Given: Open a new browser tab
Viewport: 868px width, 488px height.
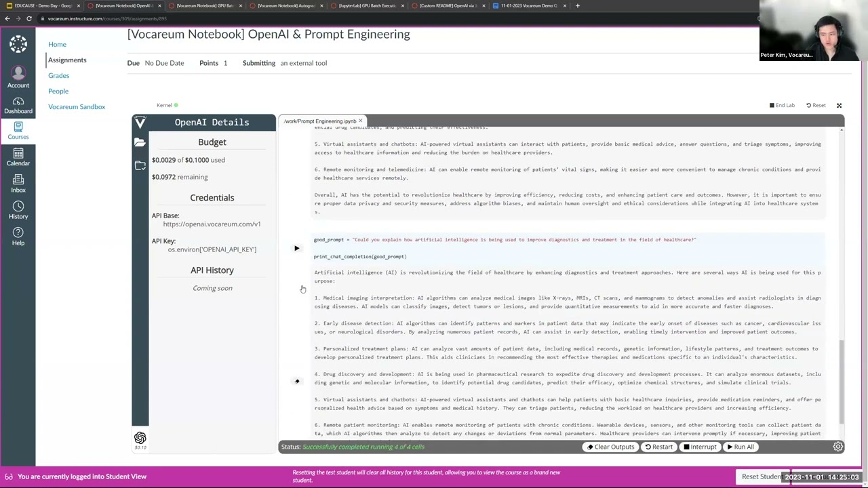Looking at the screenshot, I should pos(577,5).
